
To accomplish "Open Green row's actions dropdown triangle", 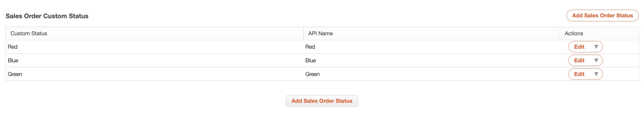I will point(596,74).
